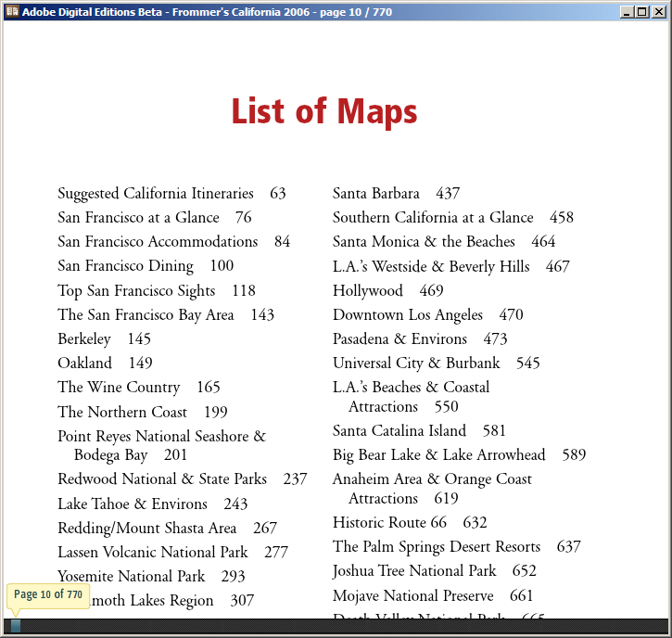The image size is (672, 638).
Task: Click 'Universal City & Burbank 545' entry
Action: point(437,364)
